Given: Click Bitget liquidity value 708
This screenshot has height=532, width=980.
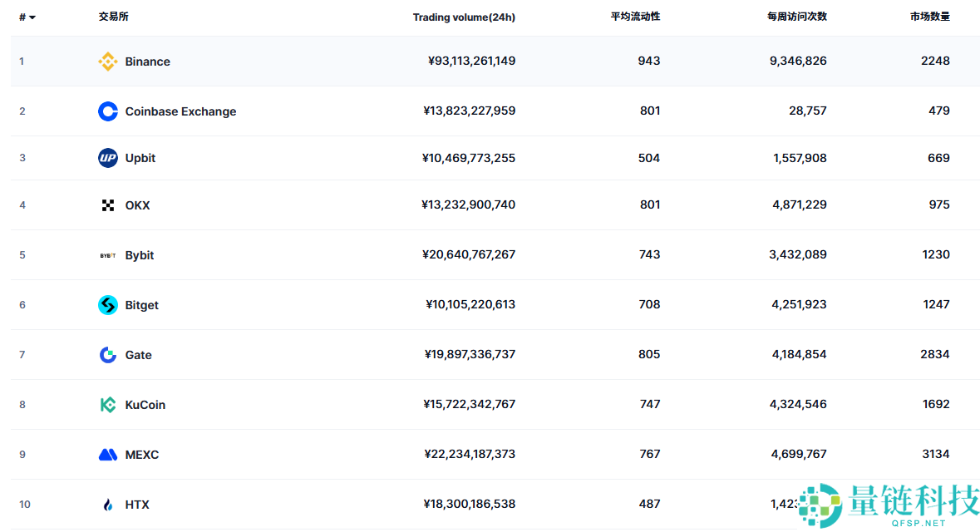Looking at the screenshot, I should click(x=649, y=304).
